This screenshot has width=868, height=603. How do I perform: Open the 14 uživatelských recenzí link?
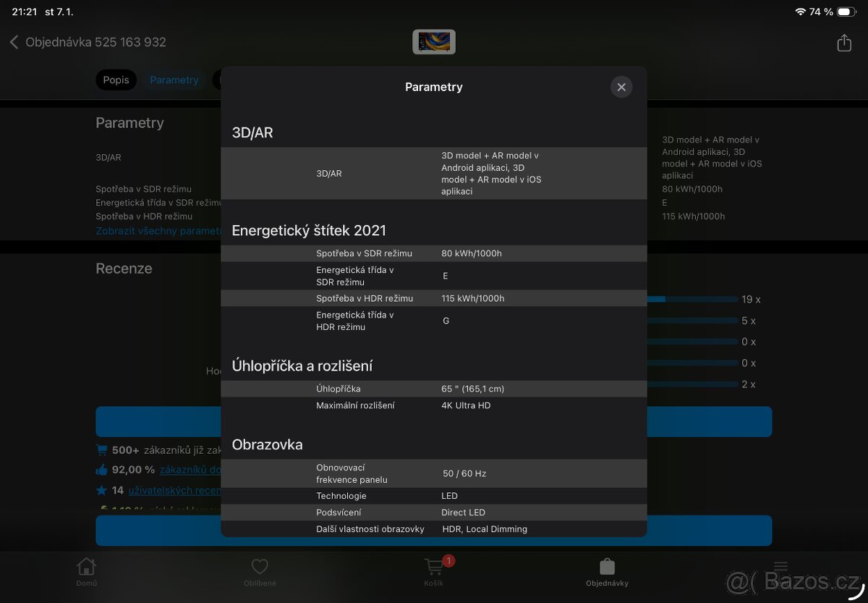[x=175, y=490]
